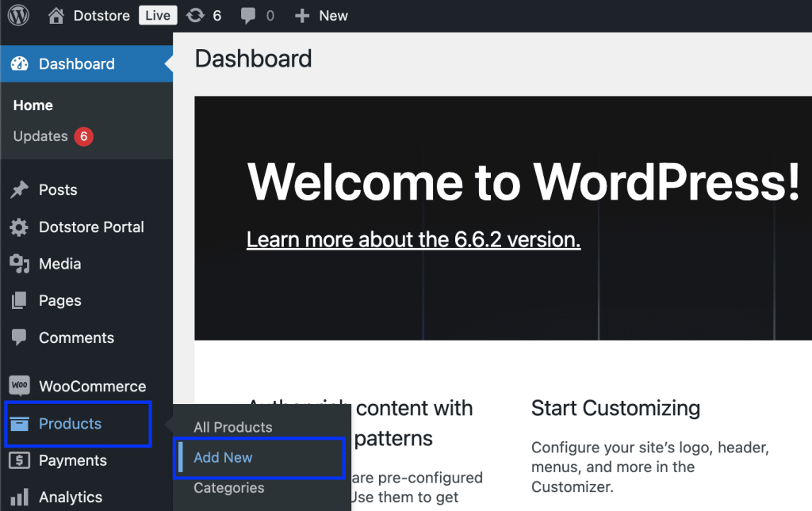Go to Pages in the sidebar
The width and height of the screenshot is (812, 511).
pyautogui.click(x=60, y=300)
